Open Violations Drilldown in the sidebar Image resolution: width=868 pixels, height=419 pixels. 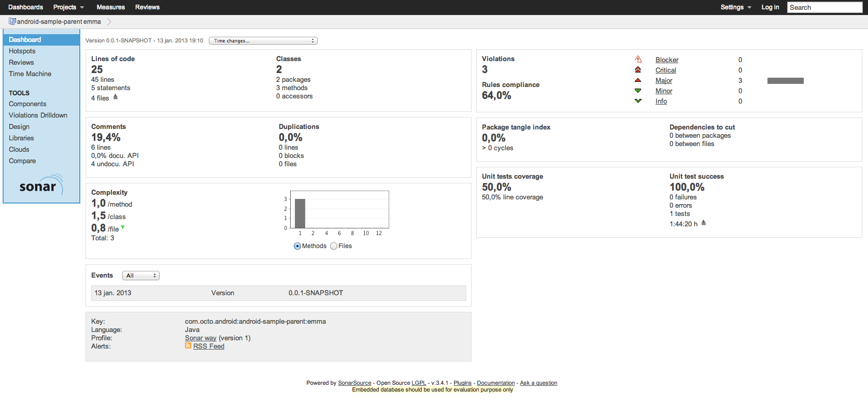pyautogui.click(x=38, y=115)
